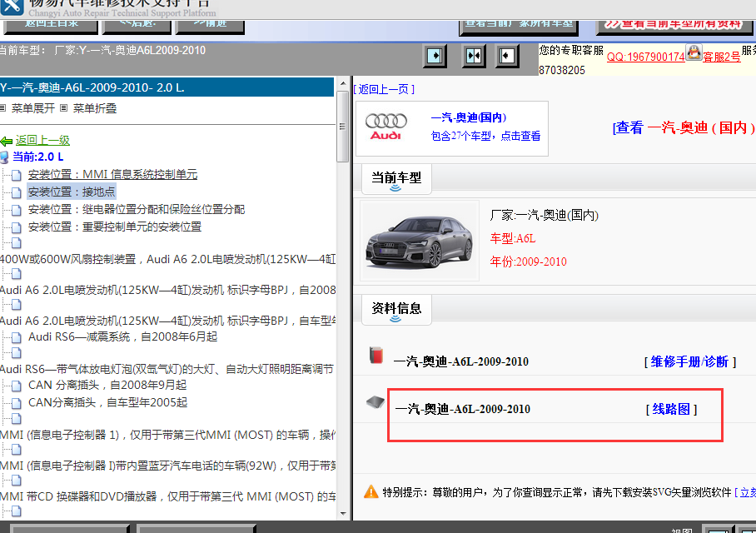The width and height of the screenshot is (756, 533).
Task: Open the QQ:1967900174 link
Action: [x=645, y=57]
